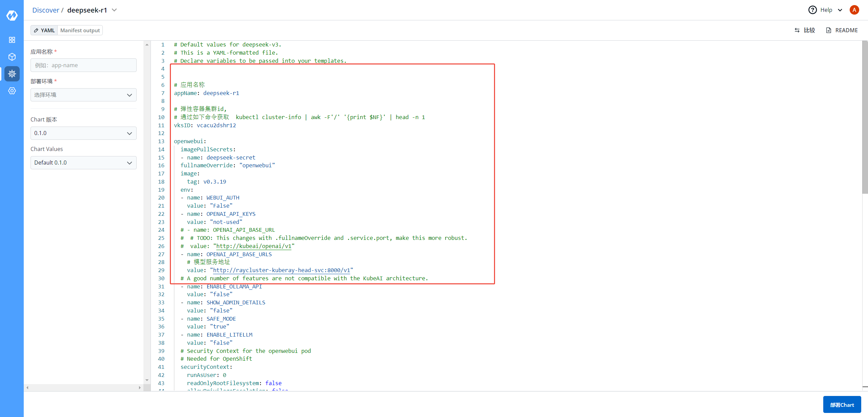Open the user avatar A icon

(854, 10)
